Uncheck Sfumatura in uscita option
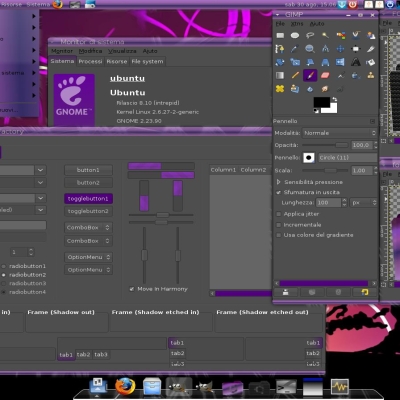The width and height of the screenshot is (400, 400). pyautogui.click(x=279, y=192)
